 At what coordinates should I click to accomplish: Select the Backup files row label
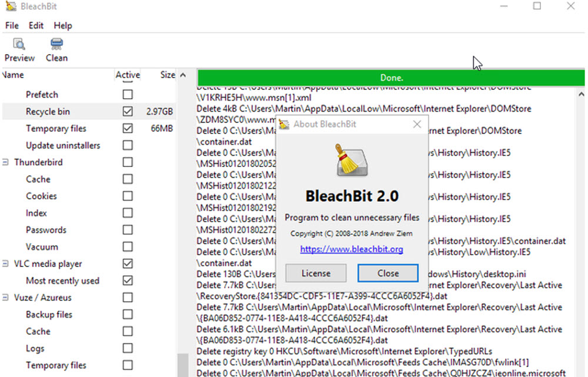point(49,314)
